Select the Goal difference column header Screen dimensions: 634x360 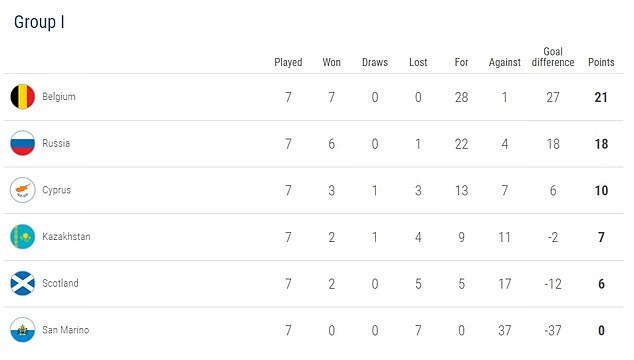click(553, 57)
